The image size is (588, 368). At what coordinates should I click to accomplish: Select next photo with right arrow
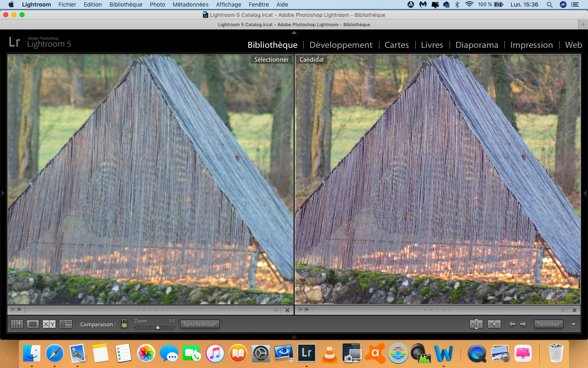click(523, 324)
